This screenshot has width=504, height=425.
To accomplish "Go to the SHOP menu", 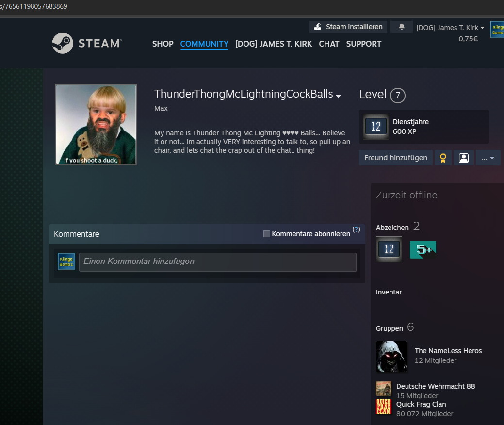I will point(163,44).
